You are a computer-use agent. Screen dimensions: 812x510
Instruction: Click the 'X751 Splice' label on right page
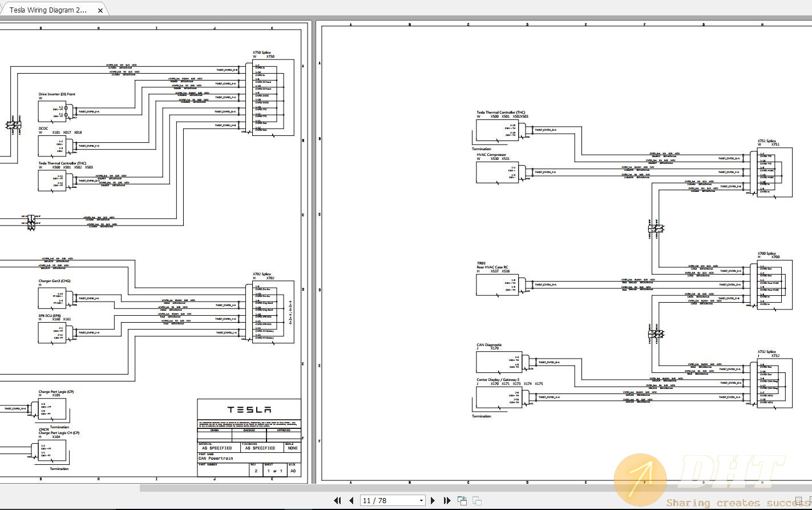(767, 141)
